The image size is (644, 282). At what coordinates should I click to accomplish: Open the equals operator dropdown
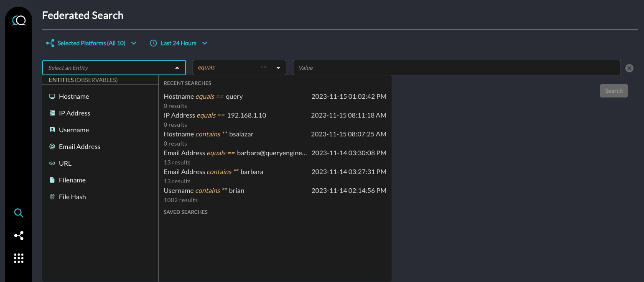tap(239, 68)
